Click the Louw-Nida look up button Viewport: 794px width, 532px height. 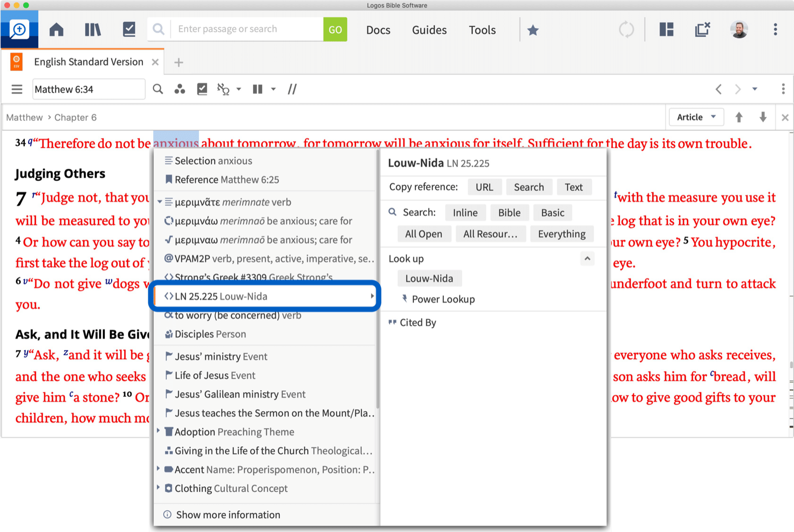(x=429, y=278)
